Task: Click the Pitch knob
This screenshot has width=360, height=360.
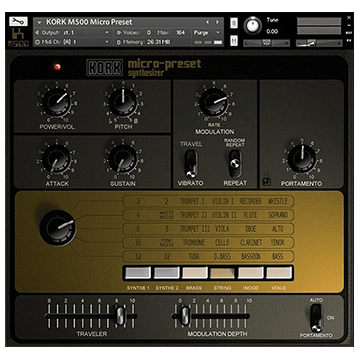Action: (123, 103)
